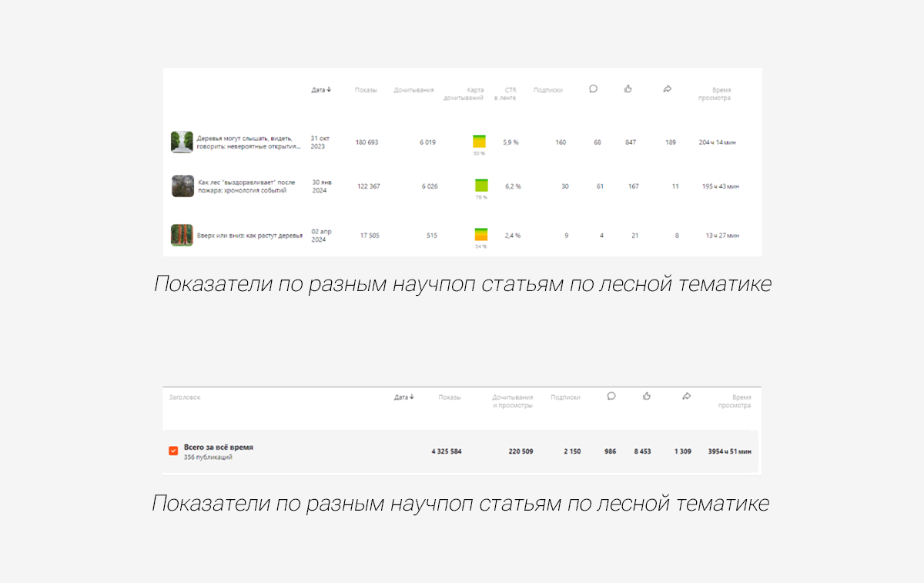Click the thumbnail of the 'Вверх или вниз' article
Screen dimensions: 924x583
(x=182, y=235)
